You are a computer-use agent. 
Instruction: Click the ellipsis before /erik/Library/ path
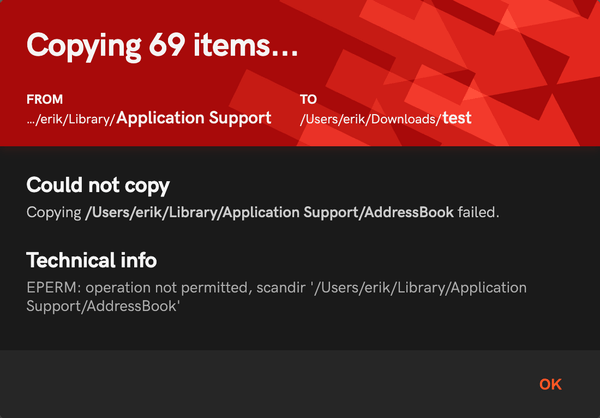click(31, 122)
